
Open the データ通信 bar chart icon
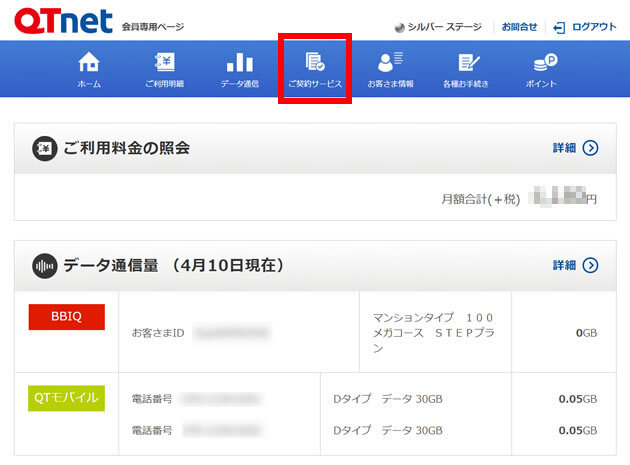pos(239,62)
